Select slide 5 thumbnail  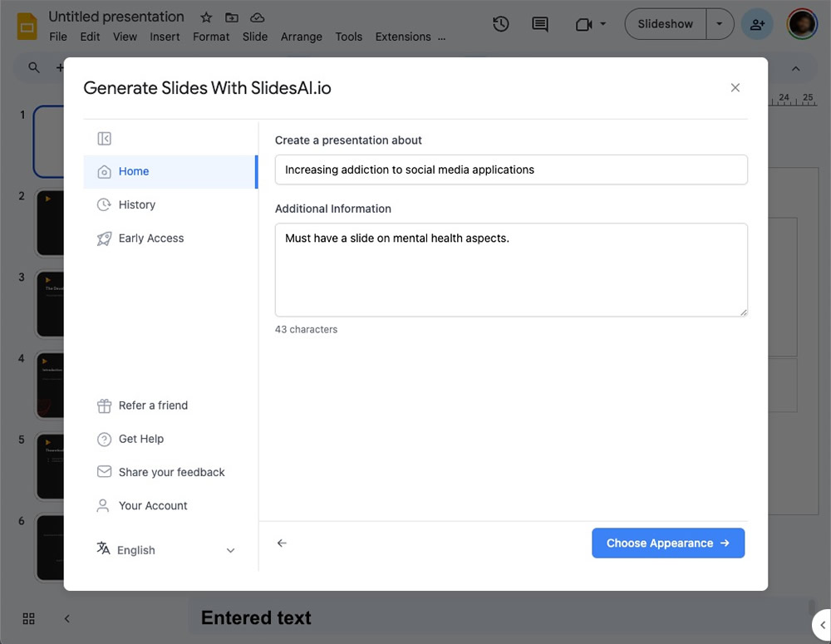(50, 466)
